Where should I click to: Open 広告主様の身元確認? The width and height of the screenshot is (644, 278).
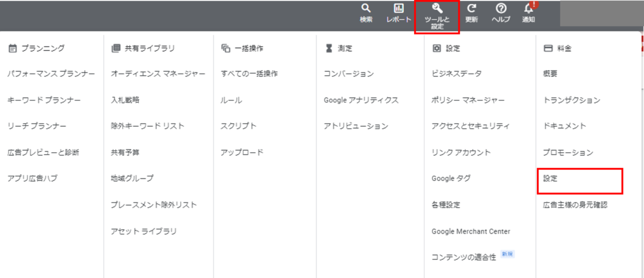coord(575,205)
